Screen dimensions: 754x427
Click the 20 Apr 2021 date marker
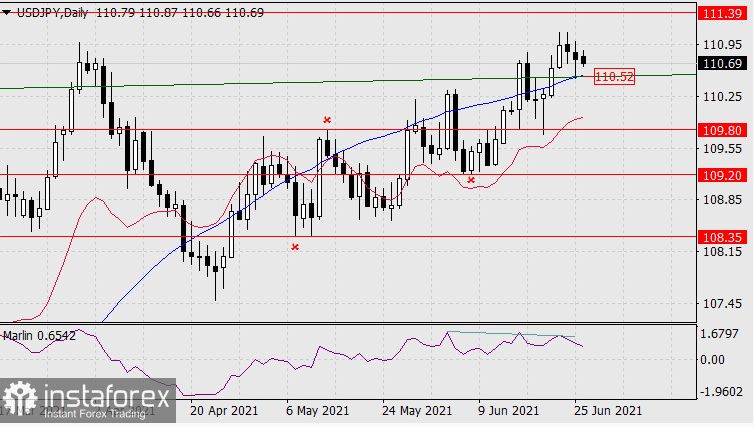point(224,411)
